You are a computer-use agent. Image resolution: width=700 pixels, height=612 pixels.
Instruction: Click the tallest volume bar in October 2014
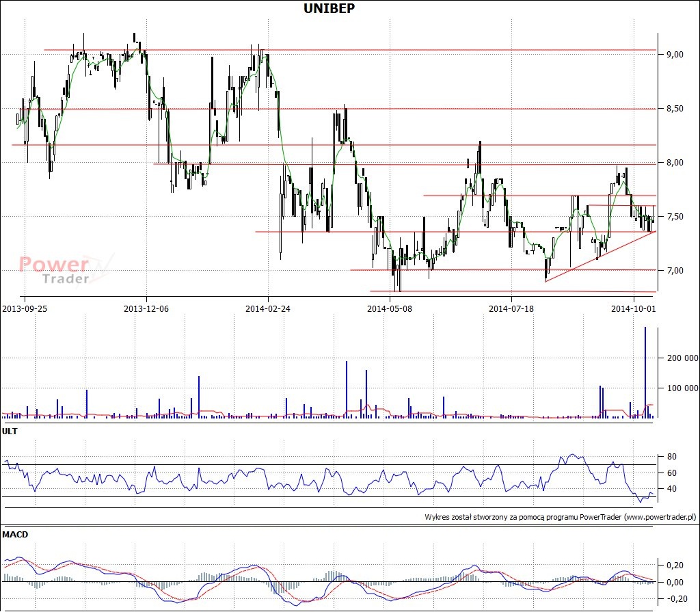(645, 373)
